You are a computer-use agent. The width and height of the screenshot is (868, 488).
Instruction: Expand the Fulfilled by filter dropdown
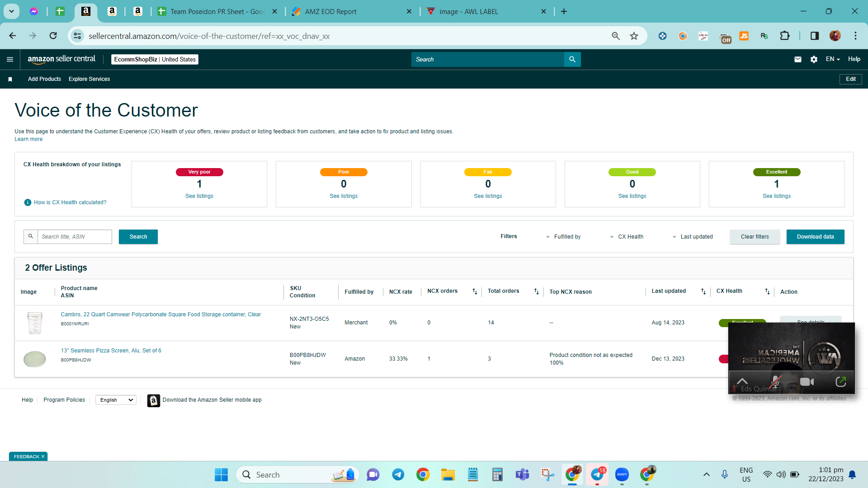pyautogui.click(x=563, y=237)
